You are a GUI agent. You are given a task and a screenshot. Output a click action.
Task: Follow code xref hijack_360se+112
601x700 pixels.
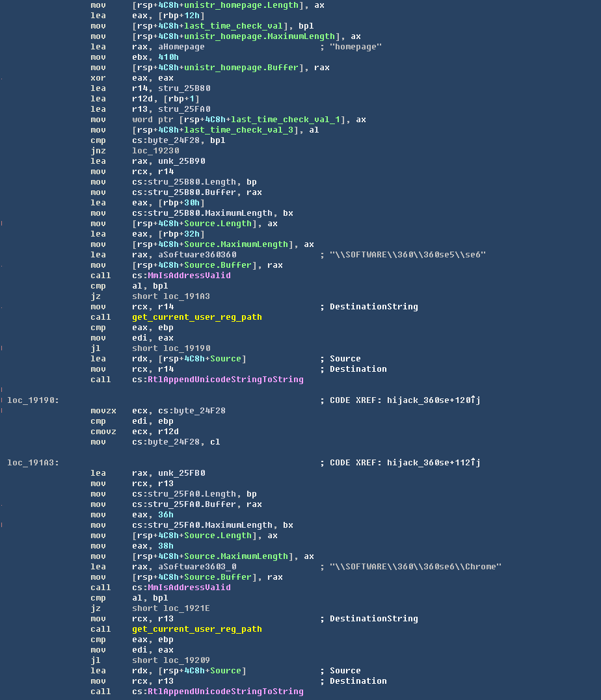433,463
